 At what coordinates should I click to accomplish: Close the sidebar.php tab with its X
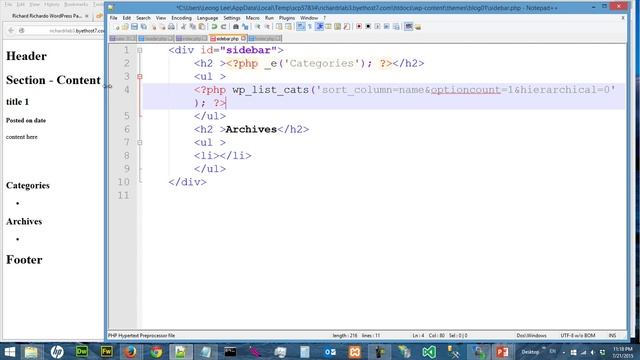[244, 38]
